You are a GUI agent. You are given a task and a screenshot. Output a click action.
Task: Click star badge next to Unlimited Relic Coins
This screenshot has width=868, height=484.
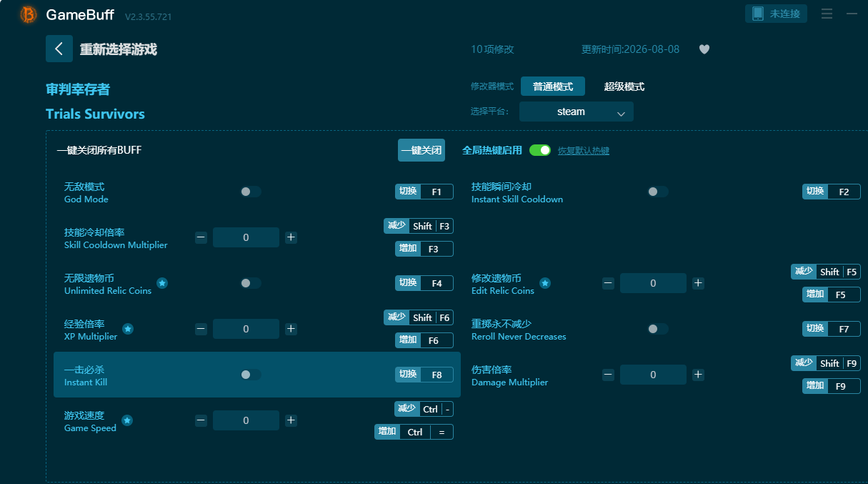tap(162, 283)
